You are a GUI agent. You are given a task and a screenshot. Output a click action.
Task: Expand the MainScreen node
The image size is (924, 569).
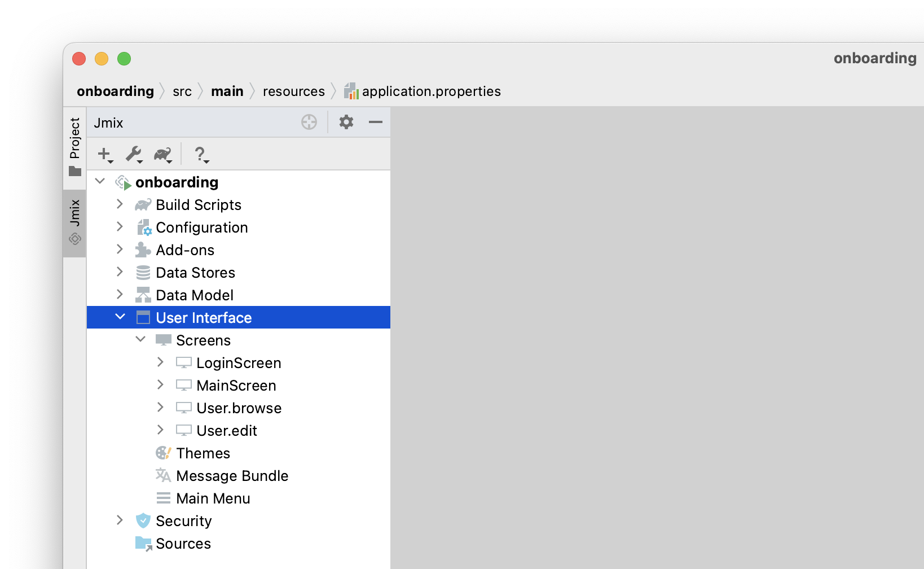160,384
